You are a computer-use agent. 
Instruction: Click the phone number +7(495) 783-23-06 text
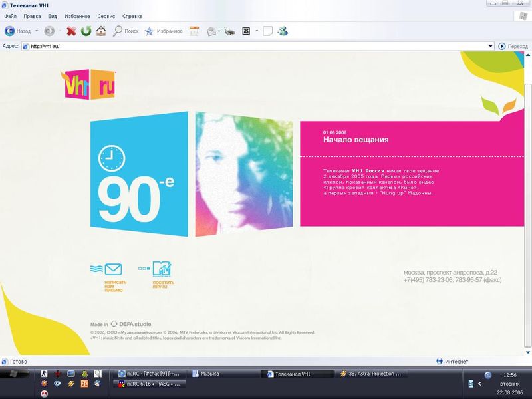click(x=428, y=280)
